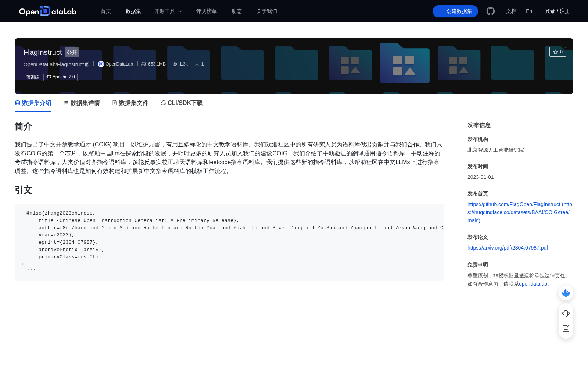Open 关于我们 navigation item
Screen dimensions: 588x368
pyautogui.click(x=267, y=11)
